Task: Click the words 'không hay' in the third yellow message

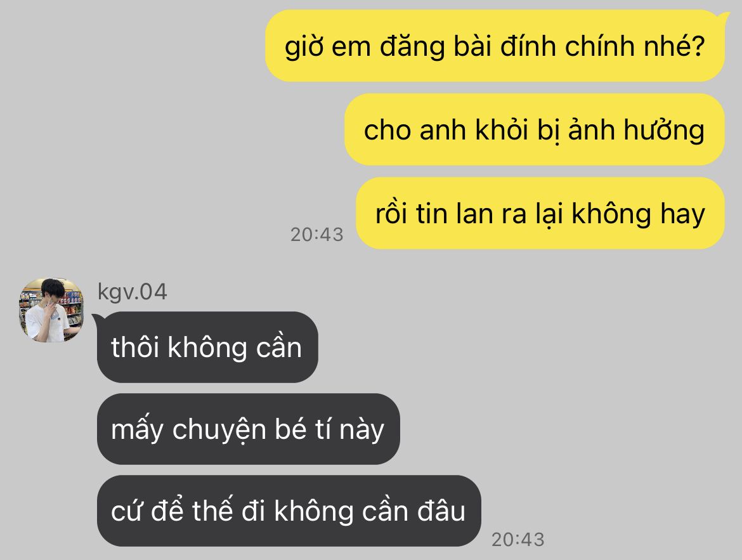Action: pos(639,214)
